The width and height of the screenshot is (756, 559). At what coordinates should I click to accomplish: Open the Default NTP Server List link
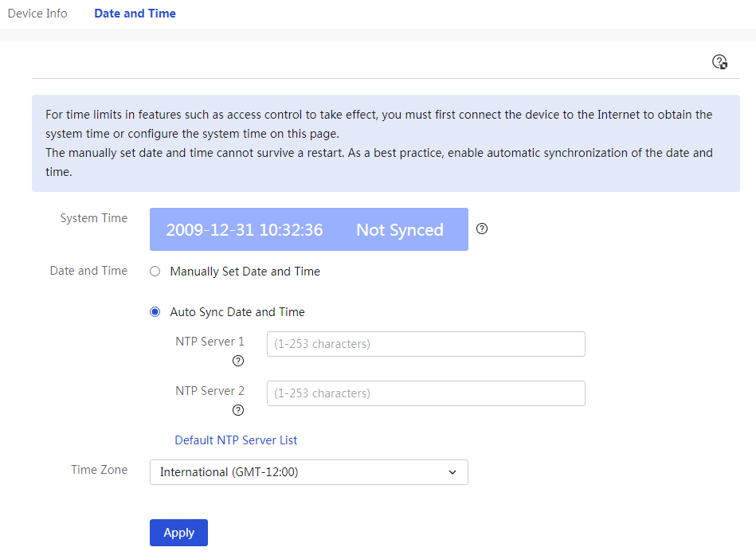pos(236,440)
